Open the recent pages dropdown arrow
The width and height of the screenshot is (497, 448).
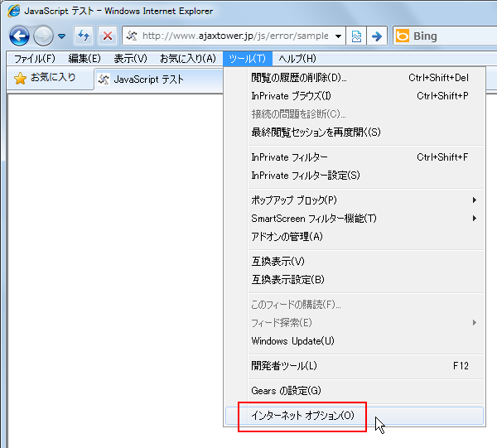click(62, 36)
